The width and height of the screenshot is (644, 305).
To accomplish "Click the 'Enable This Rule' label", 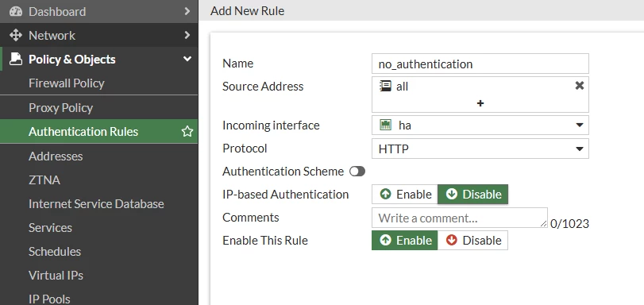I will tap(265, 241).
